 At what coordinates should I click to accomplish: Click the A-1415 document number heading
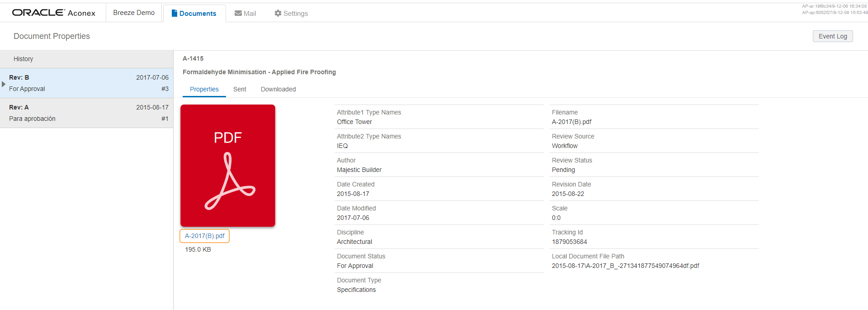pos(193,58)
